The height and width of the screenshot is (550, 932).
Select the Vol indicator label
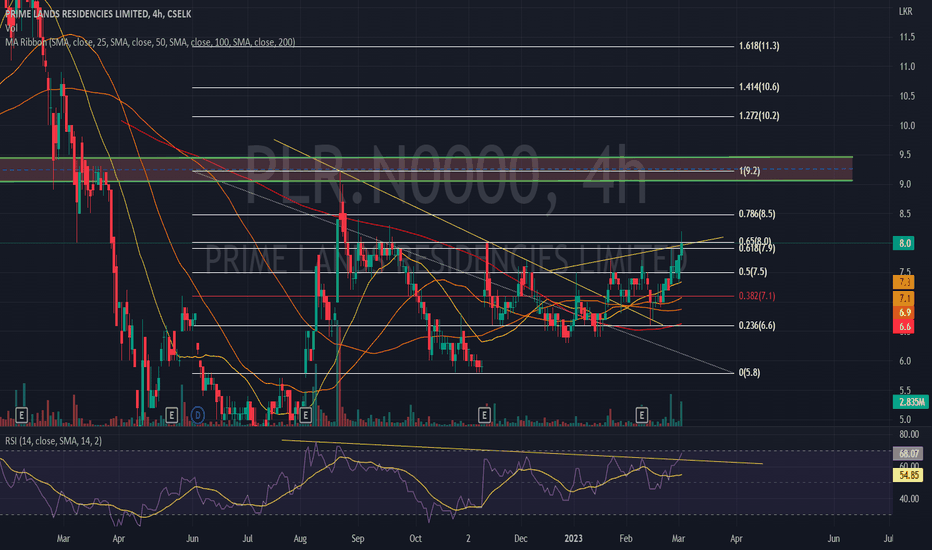point(11,28)
